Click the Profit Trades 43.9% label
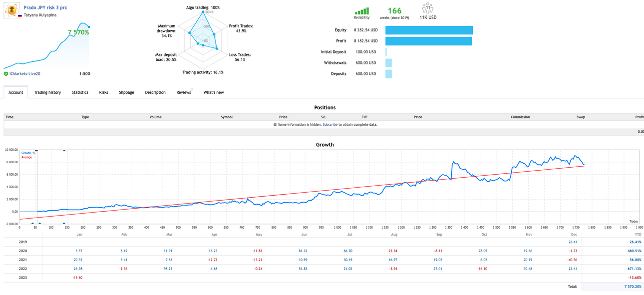The width and height of the screenshot is (644, 295). [241, 28]
